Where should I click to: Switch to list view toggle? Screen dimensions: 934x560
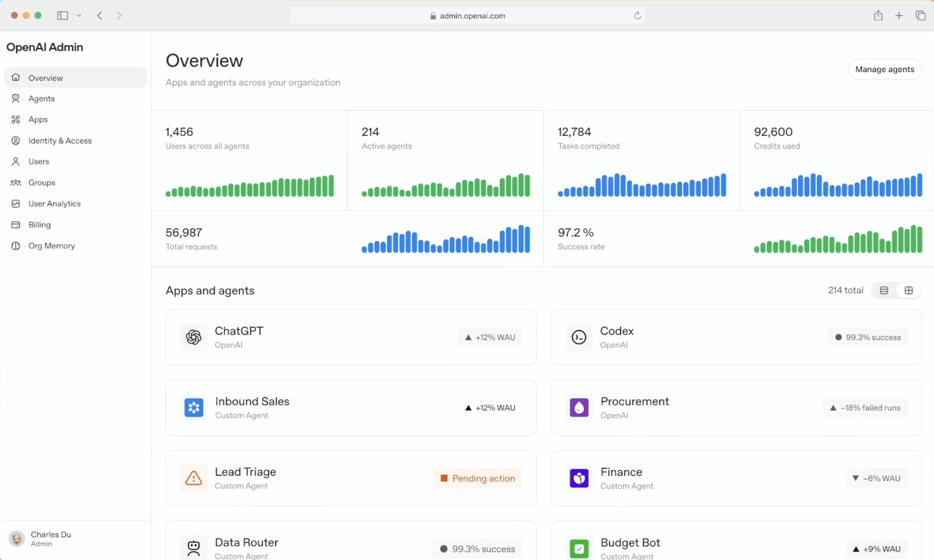pos(884,290)
